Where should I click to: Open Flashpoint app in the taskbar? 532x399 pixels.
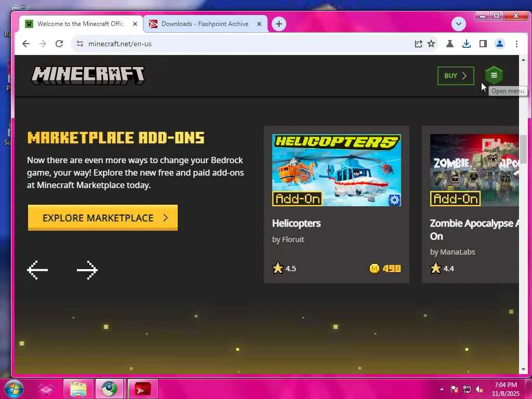click(x=143, y=389)
